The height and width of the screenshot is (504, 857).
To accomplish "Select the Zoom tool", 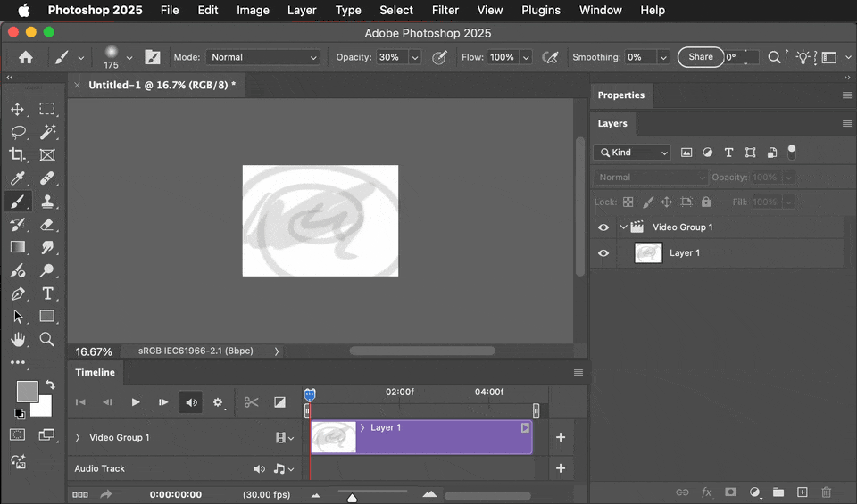I will [47, 340].
